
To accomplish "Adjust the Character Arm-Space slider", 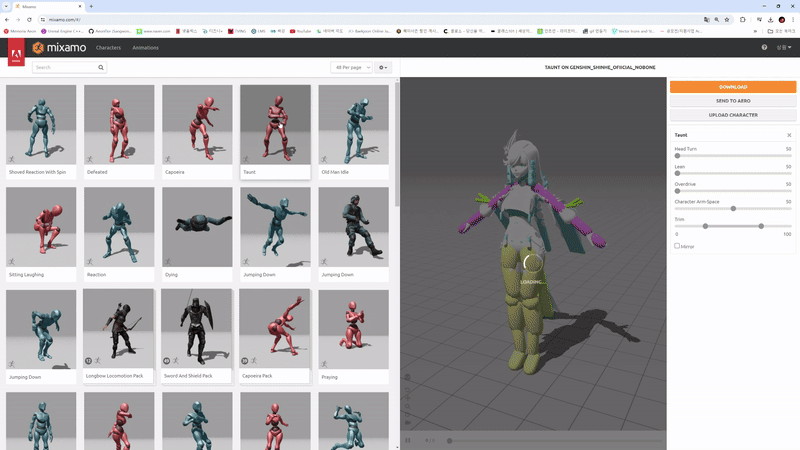I will [x=733, y=209].
